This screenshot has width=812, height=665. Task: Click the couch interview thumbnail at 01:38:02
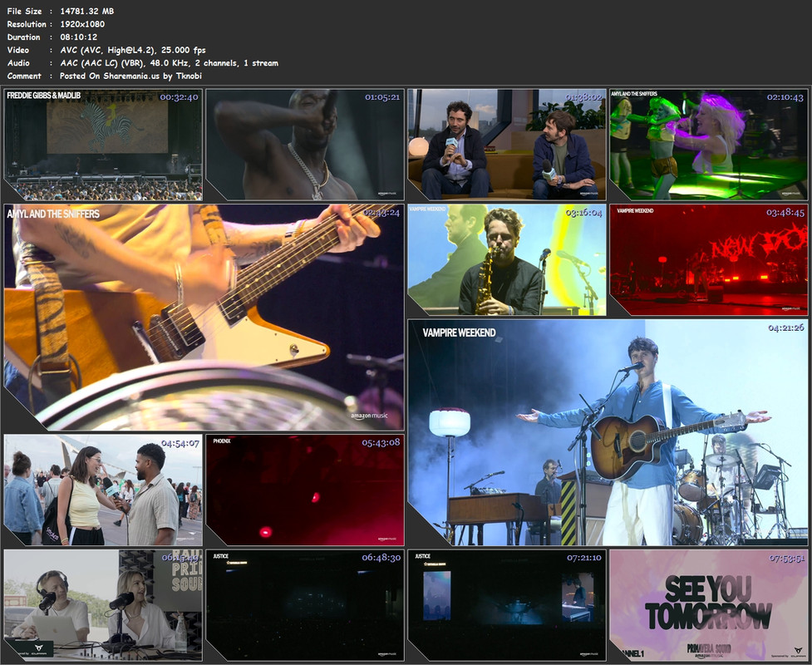point(507,145)
